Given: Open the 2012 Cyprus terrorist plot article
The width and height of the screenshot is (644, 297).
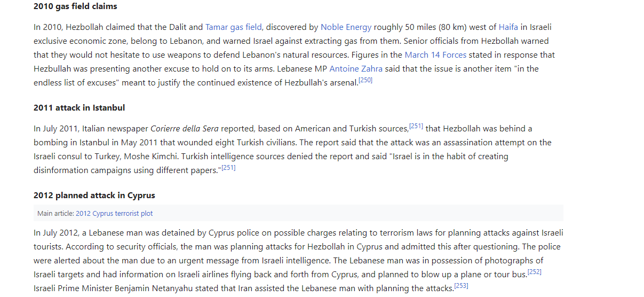Looking at the screenshot, I should (114, 213).
